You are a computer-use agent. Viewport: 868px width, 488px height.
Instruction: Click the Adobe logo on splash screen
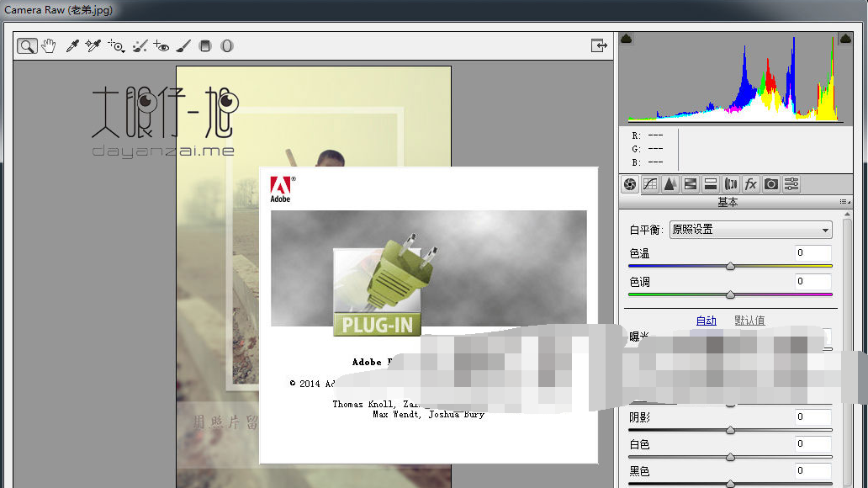(281, 189)
